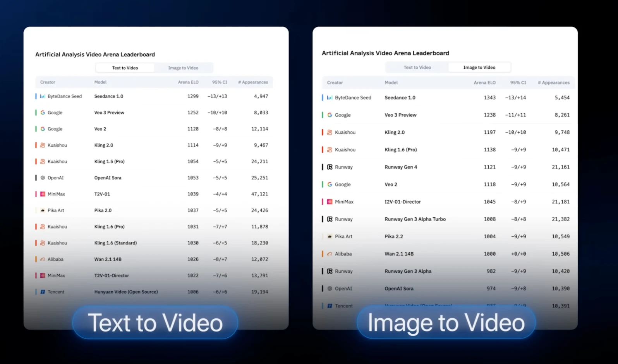Sort by Model column above ELO 1299 table
The height and width of the screenshot is (364, 618).
coord(100,82)
